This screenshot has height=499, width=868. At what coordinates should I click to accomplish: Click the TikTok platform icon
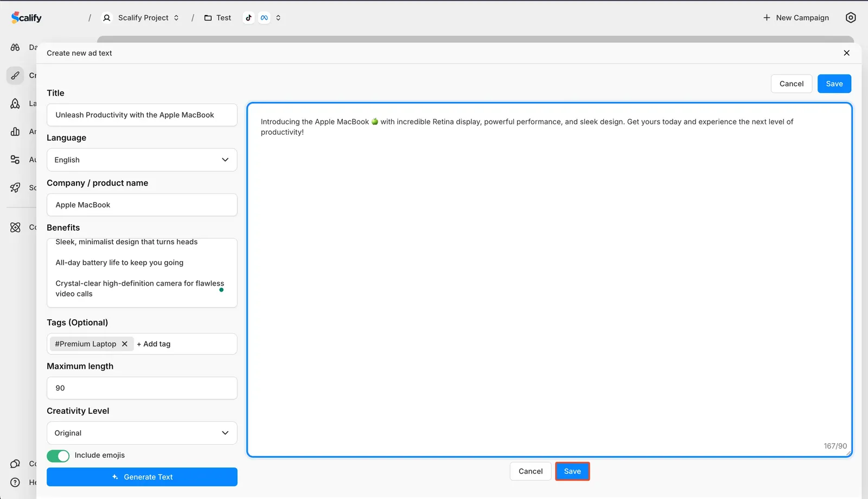click(248, 17)
